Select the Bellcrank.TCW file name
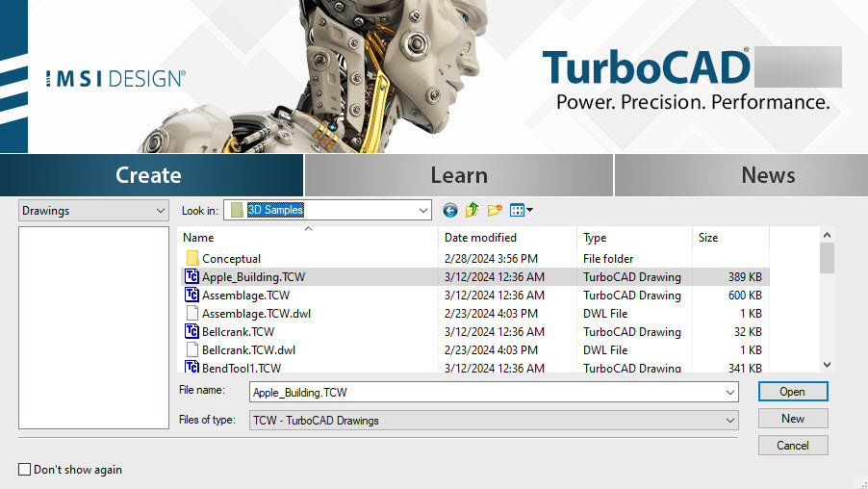 [238, 332]
